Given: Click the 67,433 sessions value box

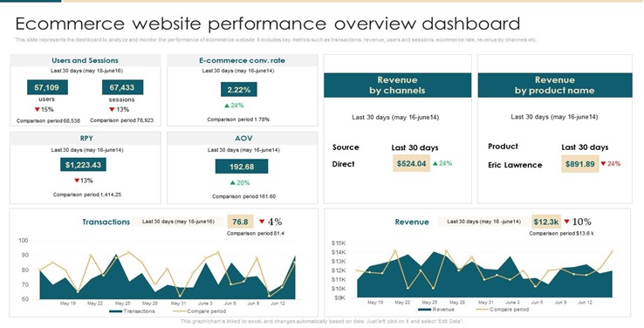Looking at the screenshot, I should 122,87.
